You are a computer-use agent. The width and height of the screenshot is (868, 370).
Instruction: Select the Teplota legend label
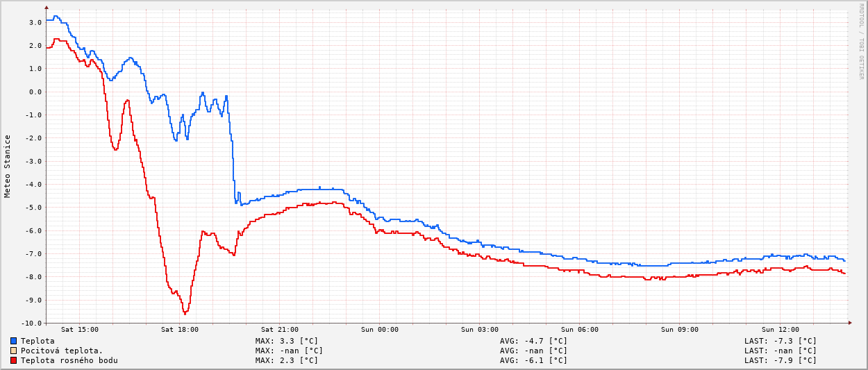tap(37, 341)
